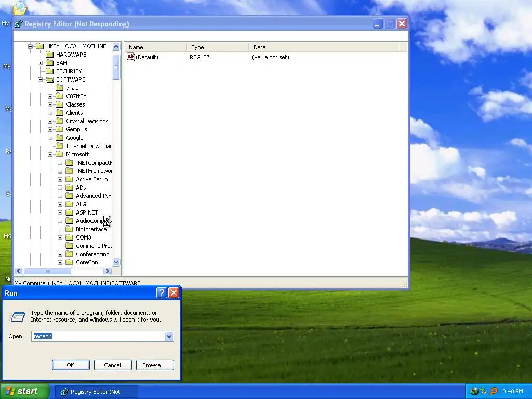The height and width of the screenshot is (399, 532).
Task: Click the (Default) string value icon
Action: click(x=130, y=57)
